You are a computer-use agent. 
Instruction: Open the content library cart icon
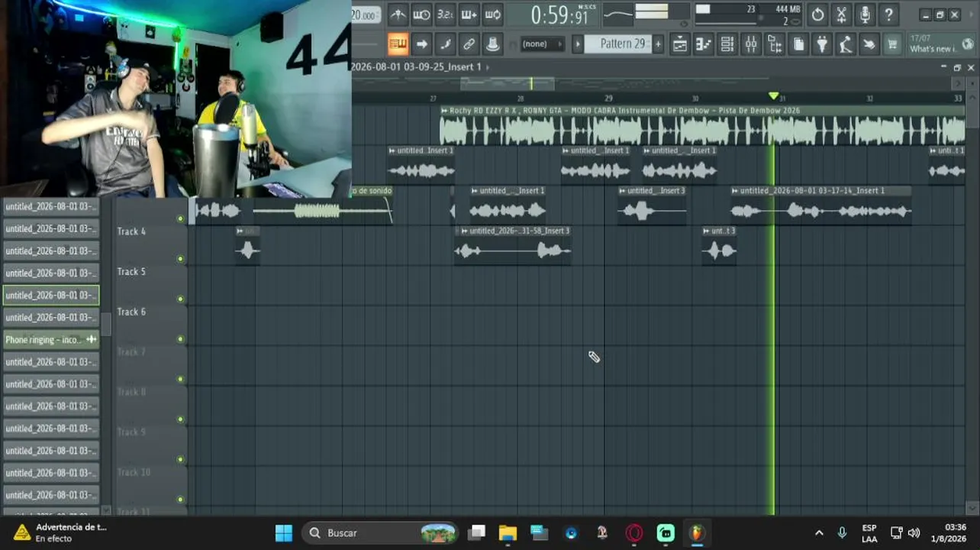coord(892,44)
